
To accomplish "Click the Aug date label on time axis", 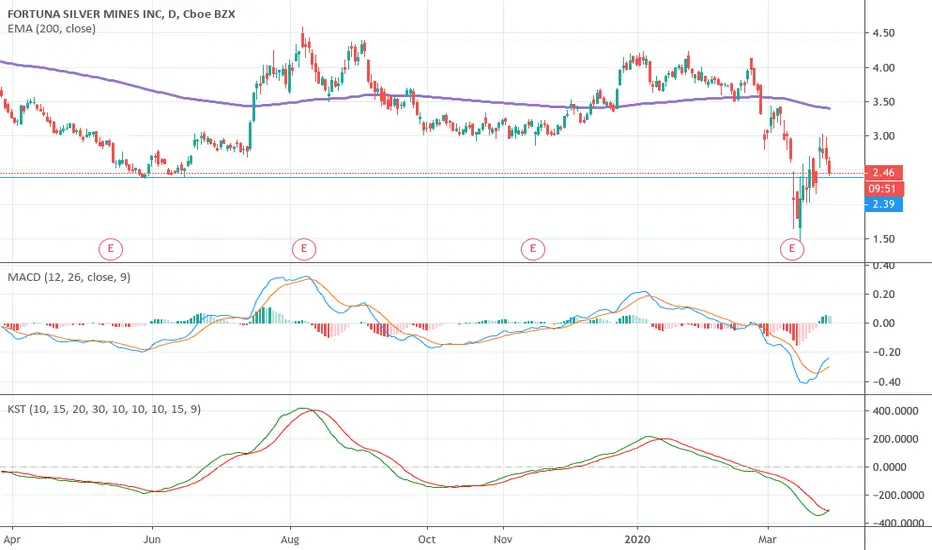I will tap(289, 539).
